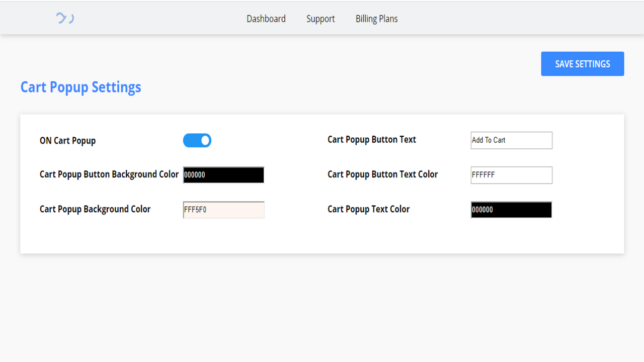Image resolution: width=644 pixels, height=362 pixels.
Task: Click the Cart Popup Button Text field
Action: 512,140
